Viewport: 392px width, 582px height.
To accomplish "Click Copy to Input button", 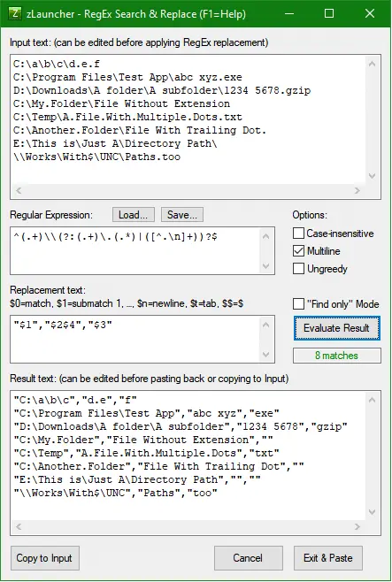I will 44,558.
